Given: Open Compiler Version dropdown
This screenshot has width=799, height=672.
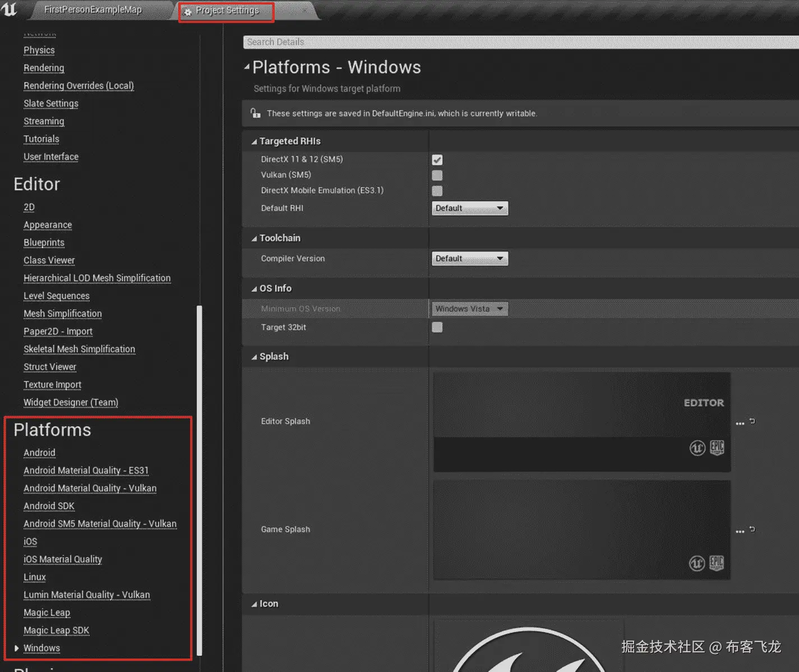Looking at the screenshot, I should 470,259.
